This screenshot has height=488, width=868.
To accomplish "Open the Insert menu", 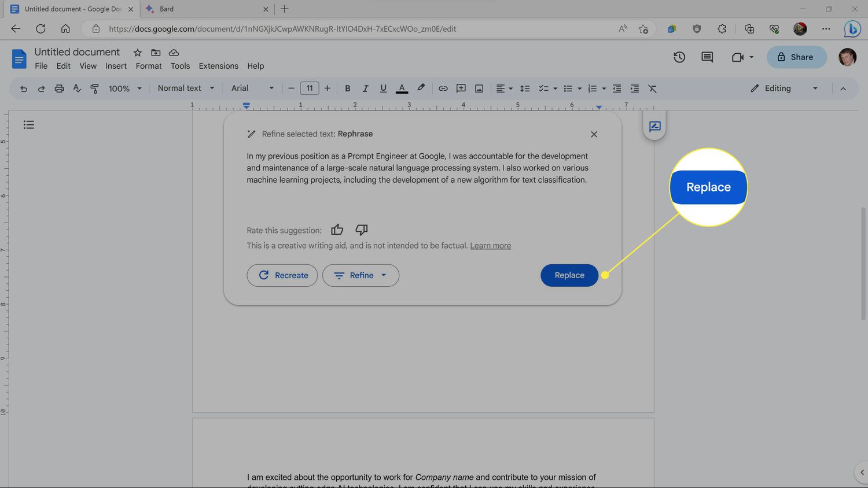I will (x=116, y=66).
